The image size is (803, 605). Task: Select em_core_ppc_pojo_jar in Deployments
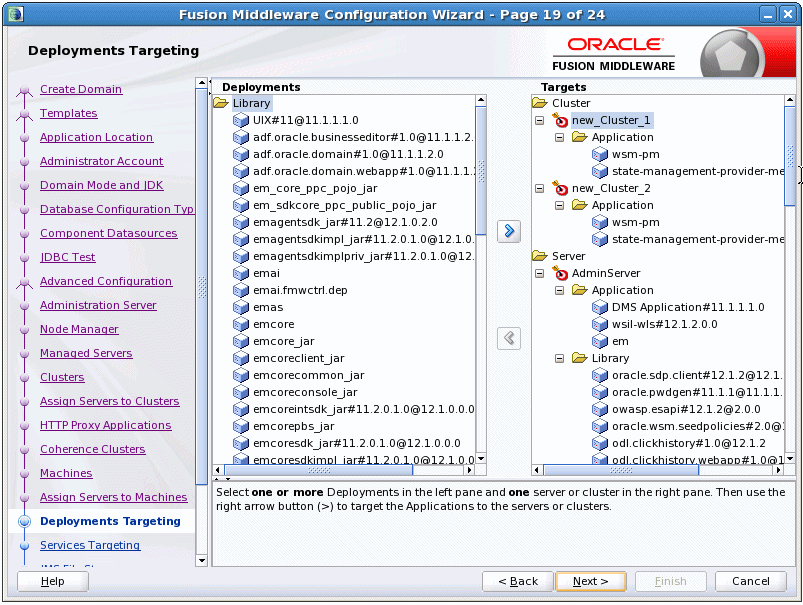(x=315, y=189)
